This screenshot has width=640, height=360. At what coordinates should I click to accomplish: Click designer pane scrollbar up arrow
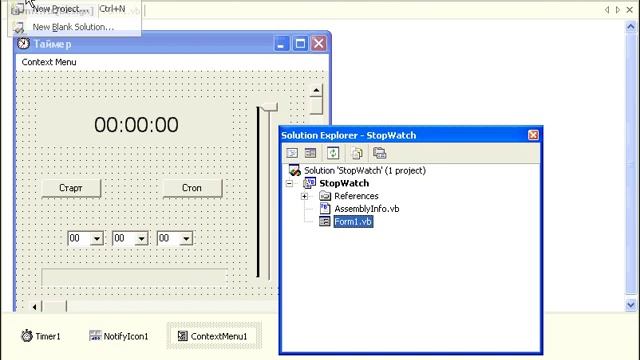coord(631,27)
